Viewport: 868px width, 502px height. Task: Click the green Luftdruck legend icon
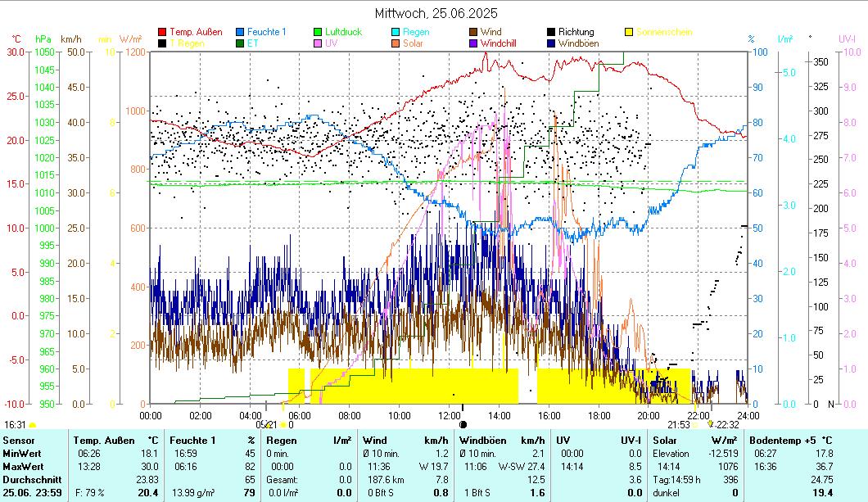point(318,32)
